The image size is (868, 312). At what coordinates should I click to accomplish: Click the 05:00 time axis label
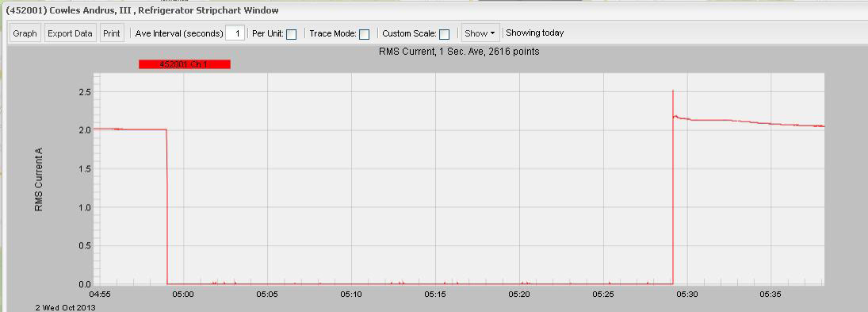point(183,295)
